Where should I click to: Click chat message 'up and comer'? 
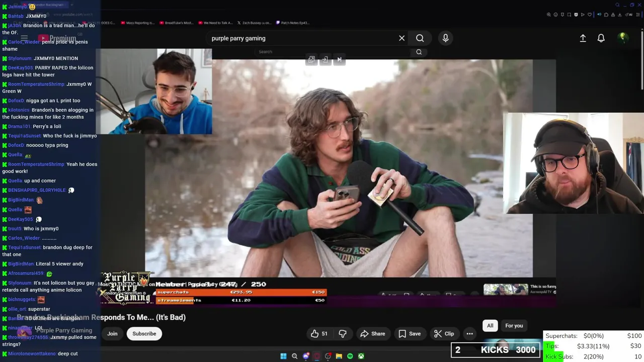tap(40, 181)
